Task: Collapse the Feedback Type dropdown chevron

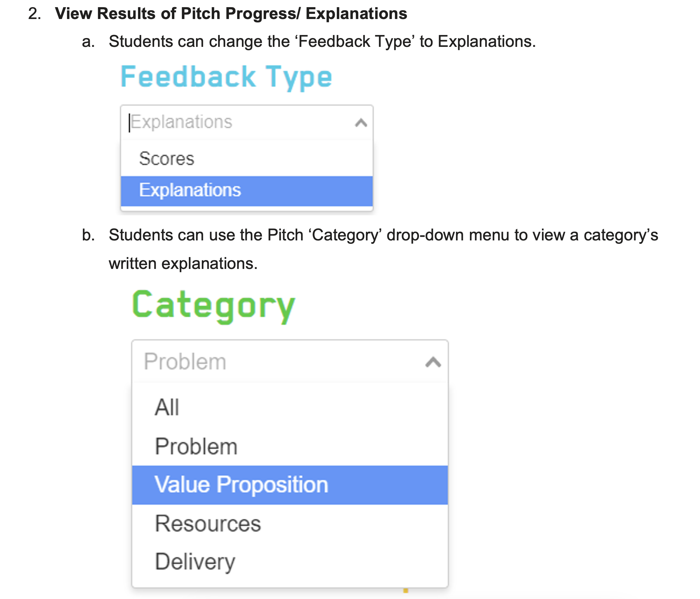Action: tap(361, 123)
